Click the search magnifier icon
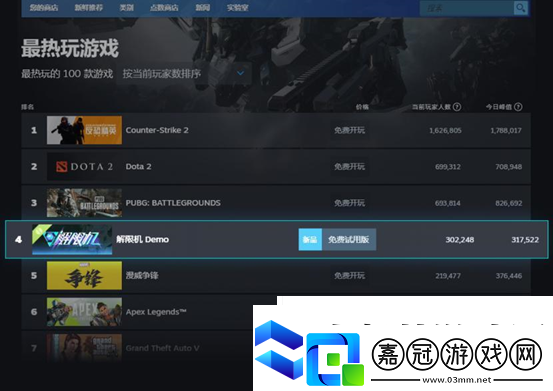 coord(521,7)
